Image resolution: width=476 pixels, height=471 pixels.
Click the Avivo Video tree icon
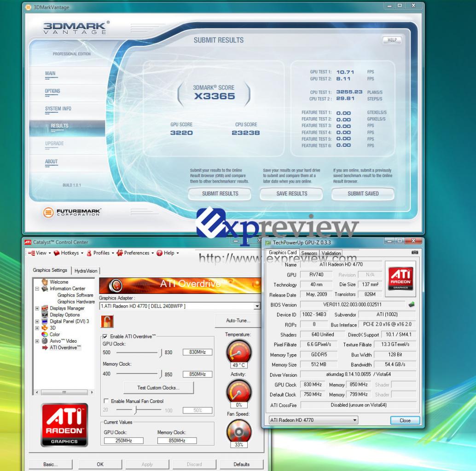click(45, 341)
